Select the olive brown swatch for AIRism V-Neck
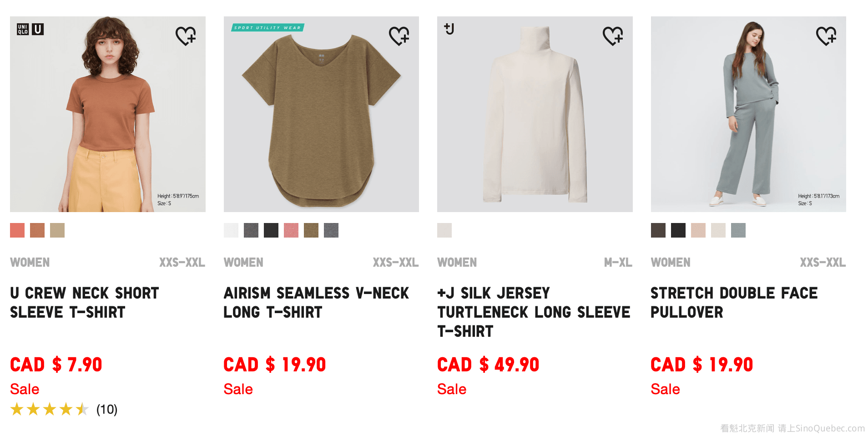The image size is (868, 436). [311, 230]
